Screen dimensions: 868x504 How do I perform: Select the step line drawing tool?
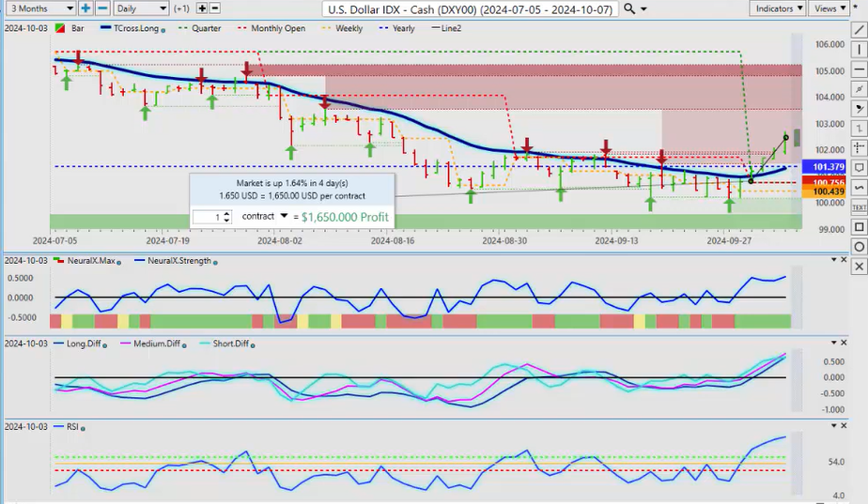(x=860, y=129)
